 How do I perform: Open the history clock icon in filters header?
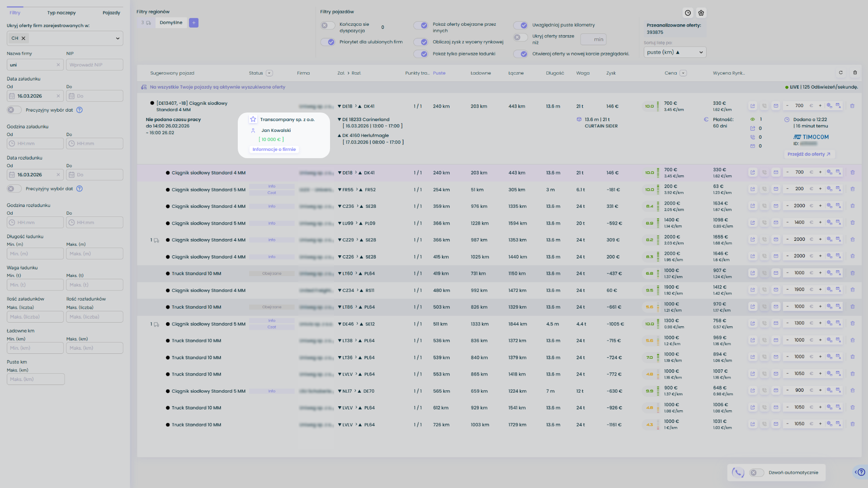point(688,13)
